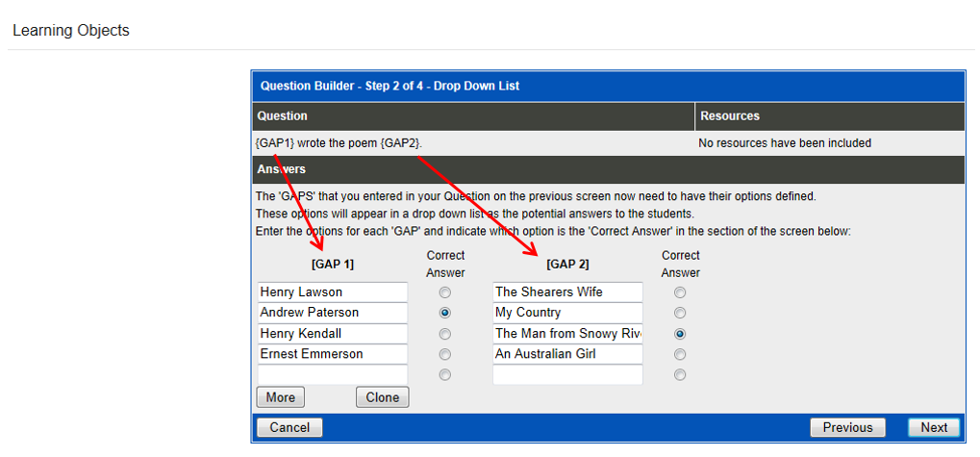
Task: Mark Ernest Emmerson as correct answer
Action: [444, 354]
